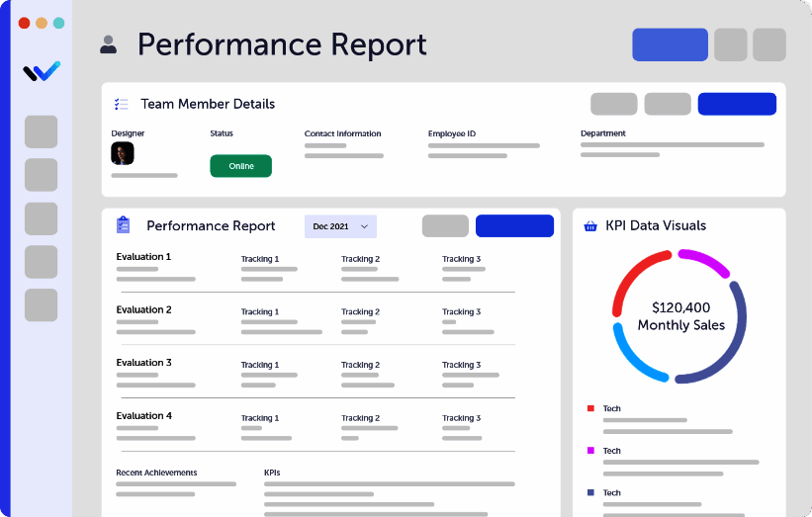Select the last gray sidebar item
This screenshot has width=812, height=517.
pyautogui.click(x=42, y=305)
